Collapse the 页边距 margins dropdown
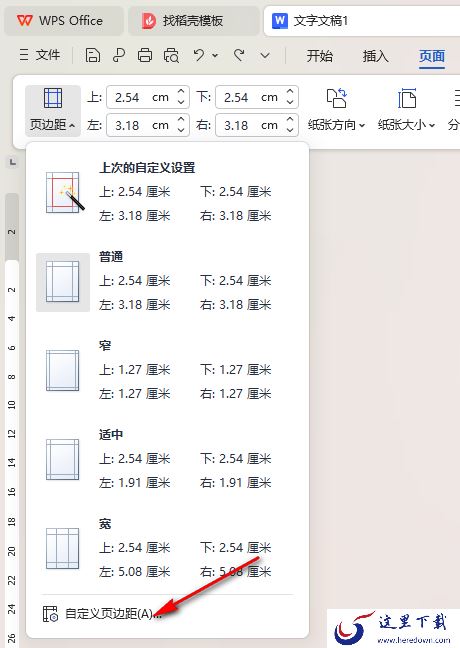460x648 pixels. (52, 110)
